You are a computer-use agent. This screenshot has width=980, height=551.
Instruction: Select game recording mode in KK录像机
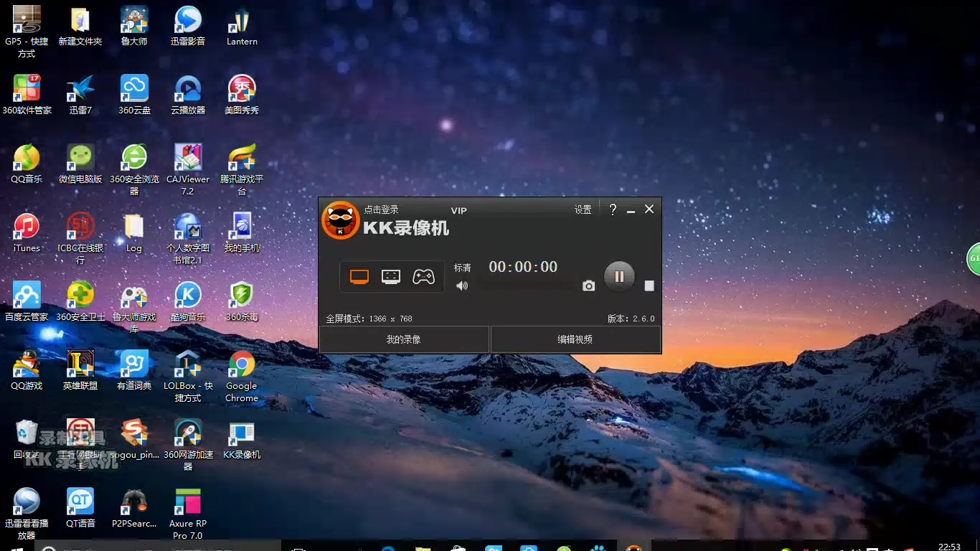point(423,277)
